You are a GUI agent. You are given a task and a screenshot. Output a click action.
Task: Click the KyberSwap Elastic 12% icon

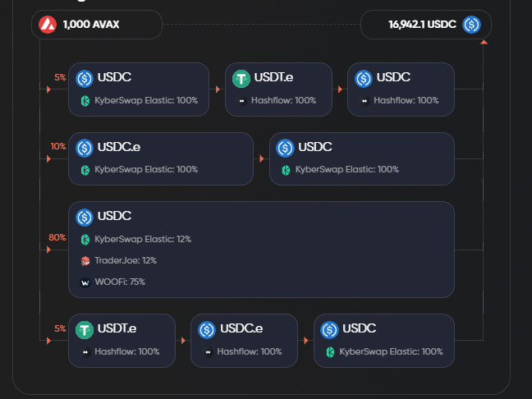[x=85, y=240]
